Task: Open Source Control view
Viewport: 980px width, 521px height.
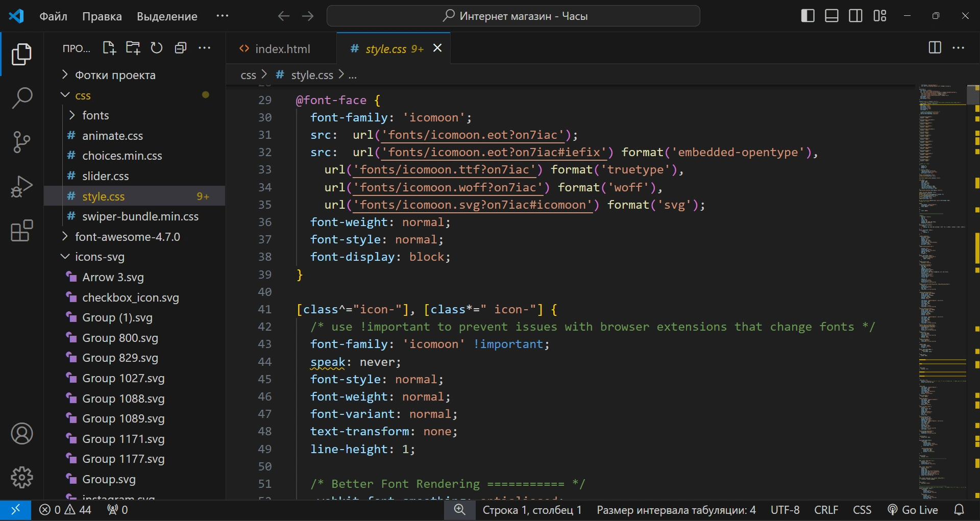Action: coord(21,142)
